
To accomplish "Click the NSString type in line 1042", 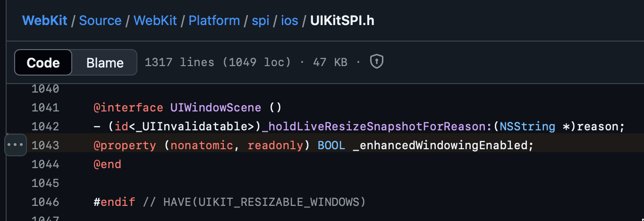I will (x=527, y=127).
